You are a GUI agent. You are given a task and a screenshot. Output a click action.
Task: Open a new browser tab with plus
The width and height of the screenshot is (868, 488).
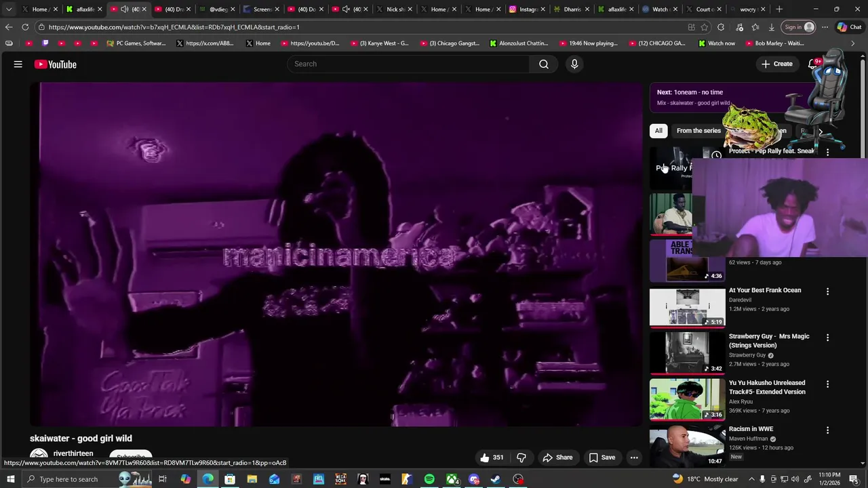tap(779, 9)
